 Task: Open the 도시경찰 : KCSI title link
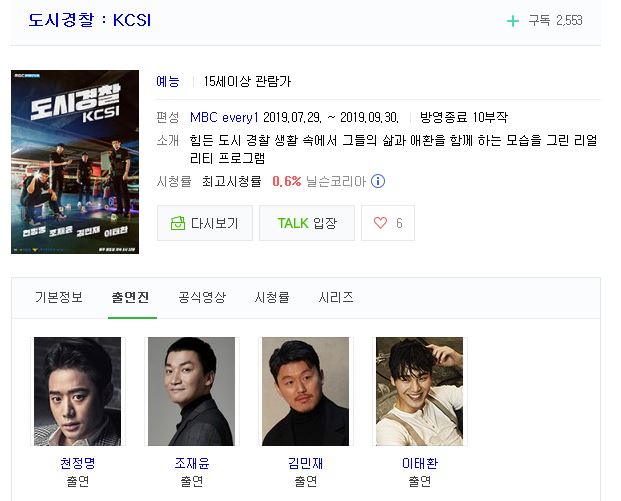point(90,20)
